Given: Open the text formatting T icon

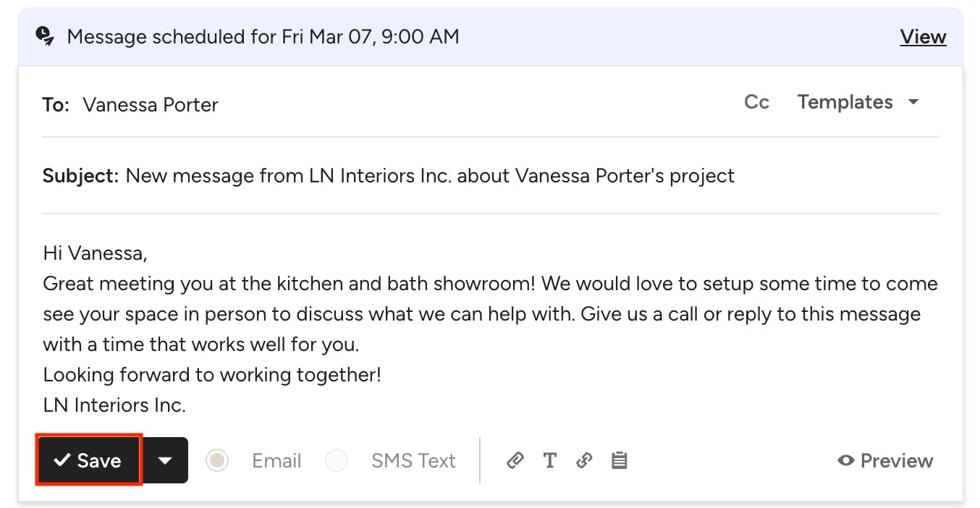Looking at the screenshot, I should (x=549, y=460).
